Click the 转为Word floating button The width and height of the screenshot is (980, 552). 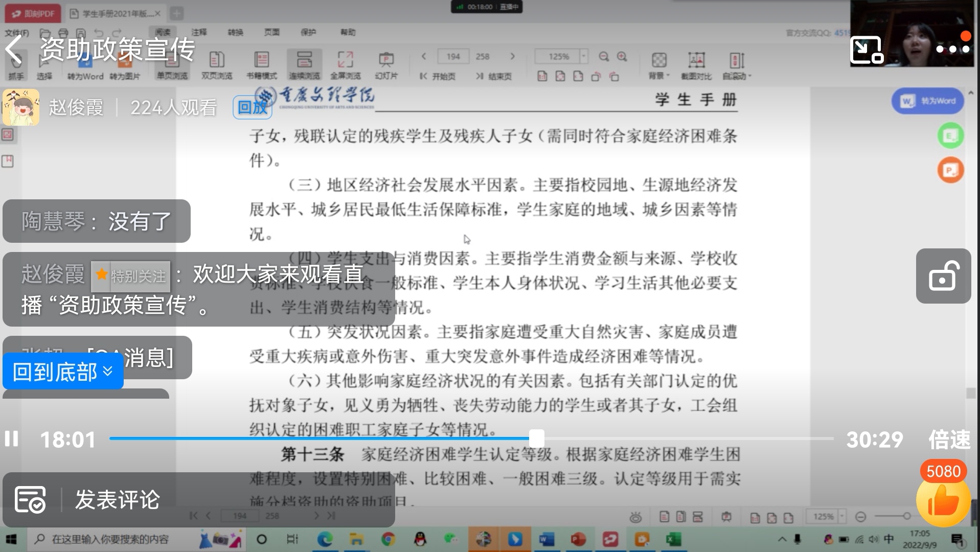coord(927,101)
